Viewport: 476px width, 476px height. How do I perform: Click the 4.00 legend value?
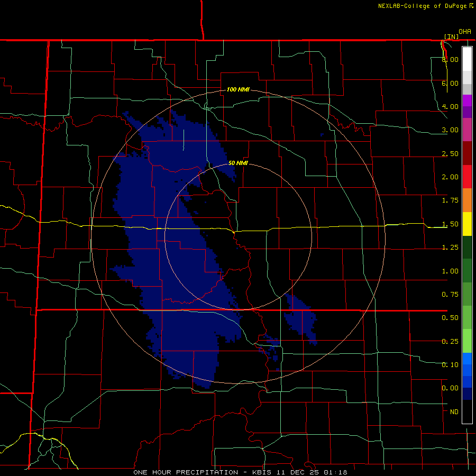[x=450, y=106]
